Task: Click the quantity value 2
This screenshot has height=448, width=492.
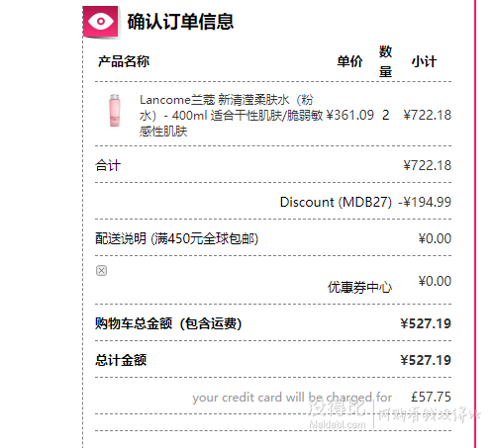Action: click(386, 115)
